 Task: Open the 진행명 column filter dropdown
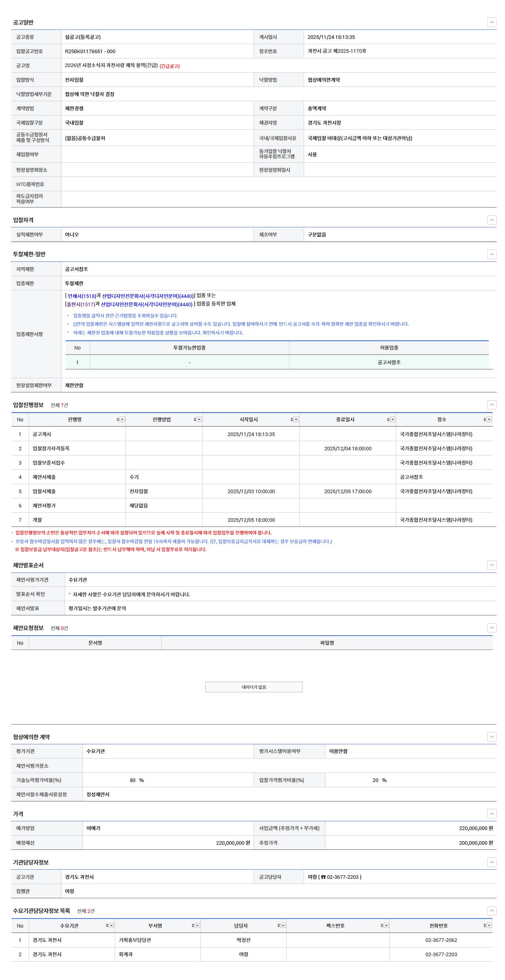coord(122,420)
